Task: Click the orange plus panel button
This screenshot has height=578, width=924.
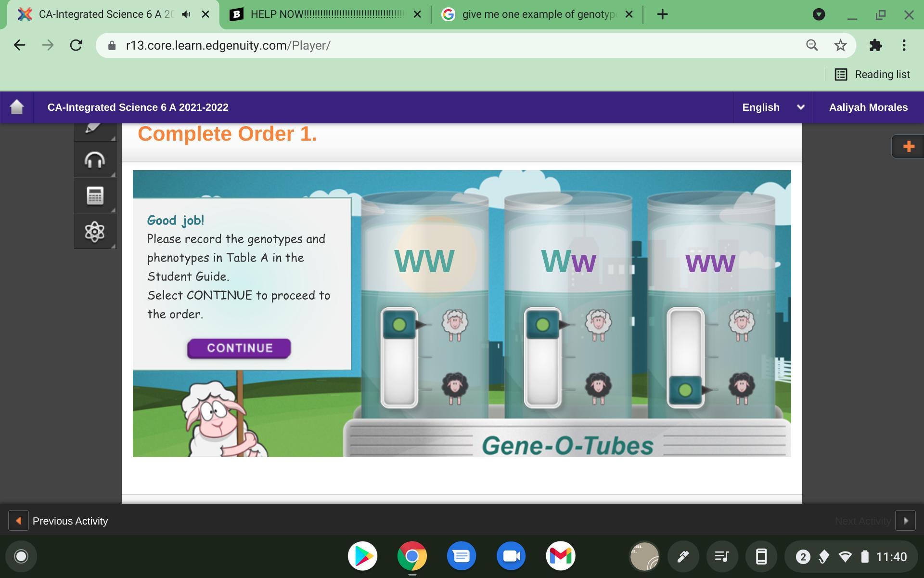Action: coord(908,146)
